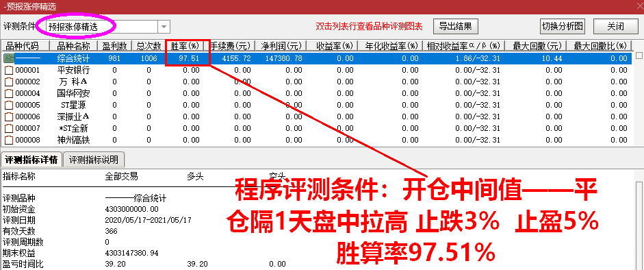Viewport: 644px width, 270px height.
Task: Click the 全部交易 column label
Action: [x=122, y=177]
